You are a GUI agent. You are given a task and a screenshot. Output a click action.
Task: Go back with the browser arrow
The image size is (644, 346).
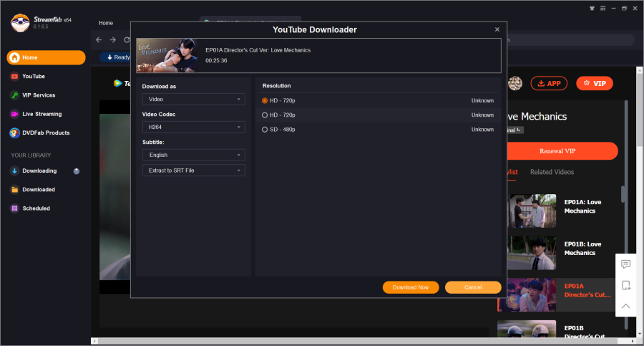tap(99, 40)
